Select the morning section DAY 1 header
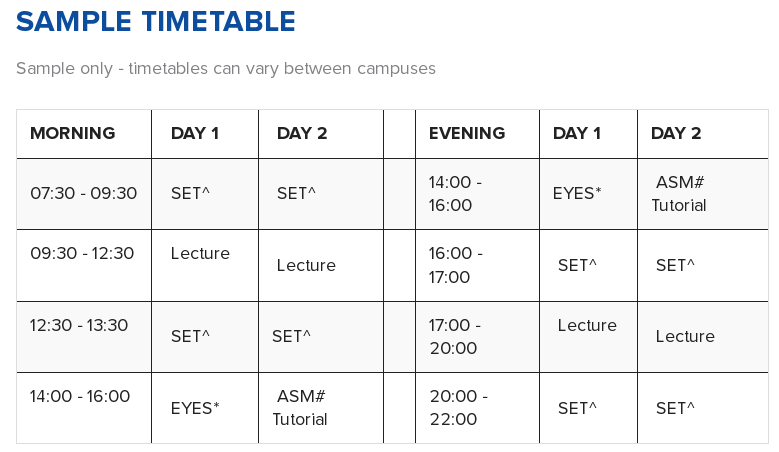Viewport: 779px width, 452px height. [195, 133]
